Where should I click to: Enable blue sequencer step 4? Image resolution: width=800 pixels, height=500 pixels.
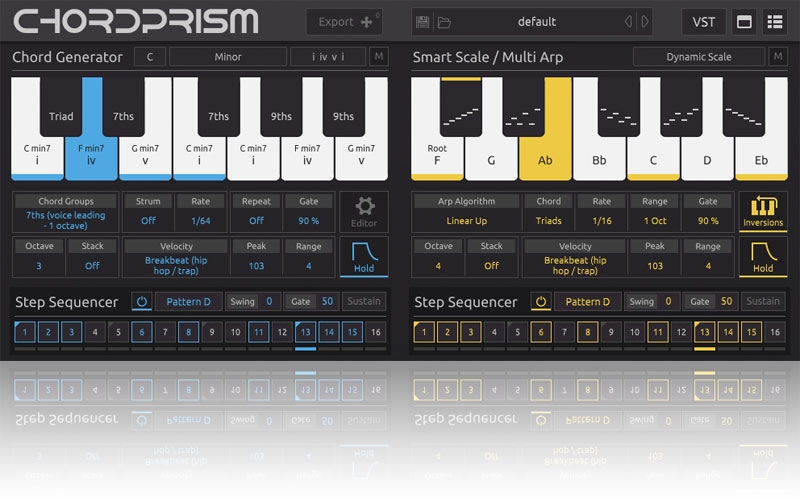pos(94,332)
